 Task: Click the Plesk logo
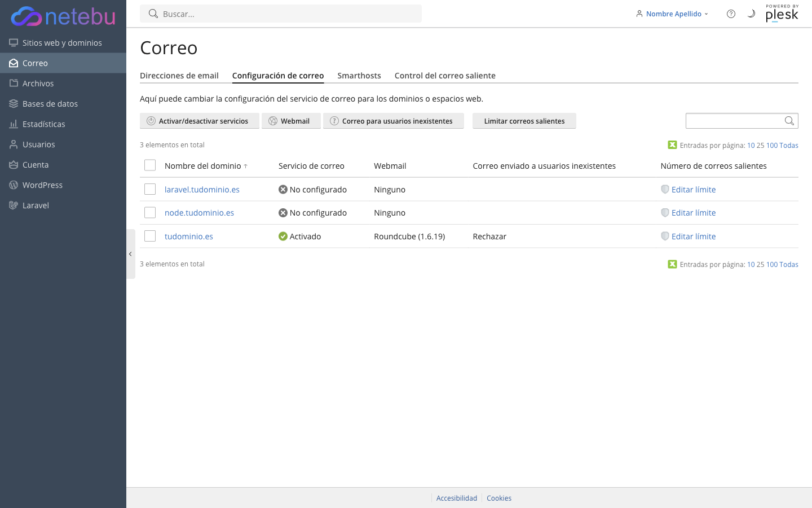click(x=782, y=14)
